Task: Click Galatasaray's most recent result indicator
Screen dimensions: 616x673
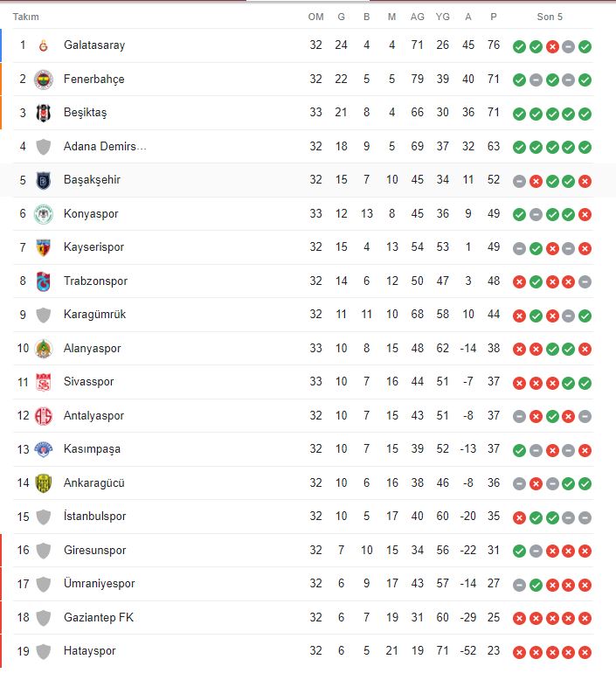Action: coord(585,46)
